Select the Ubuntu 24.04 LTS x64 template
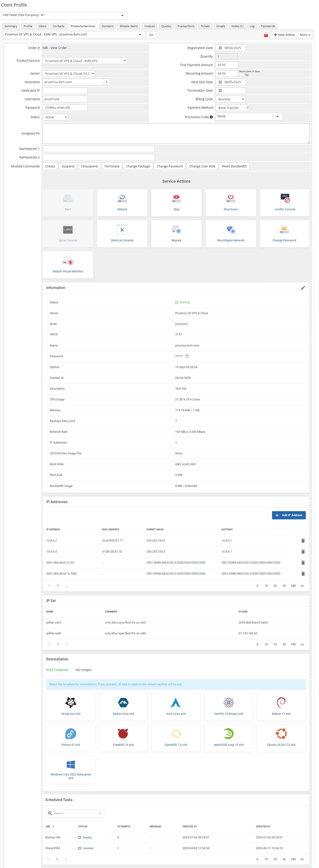 pos(281,738)
